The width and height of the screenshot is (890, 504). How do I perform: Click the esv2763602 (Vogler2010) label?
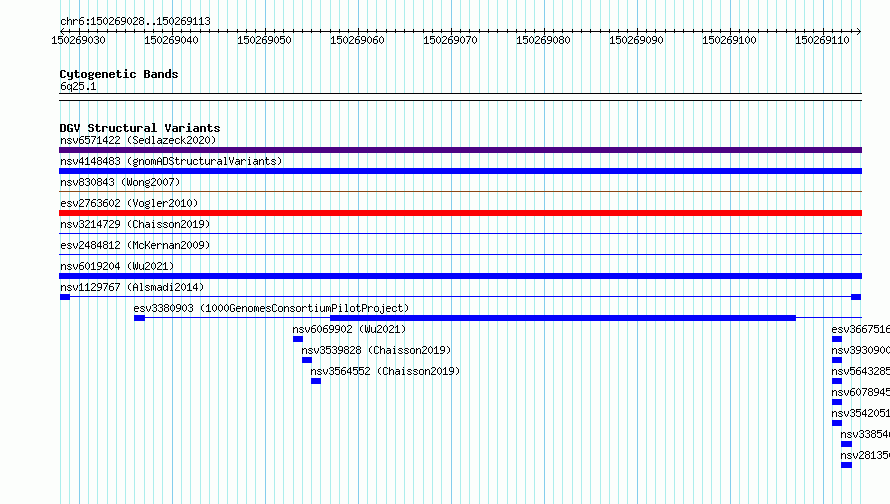(x=129, y=203)
